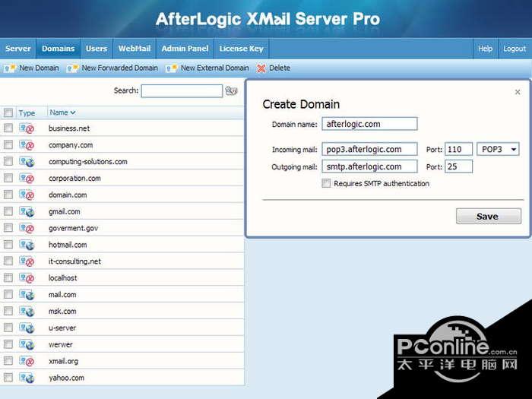Click the type icon of gmail.com
The width and height of the screenshot is (532, 399).
tap(27, 211)
